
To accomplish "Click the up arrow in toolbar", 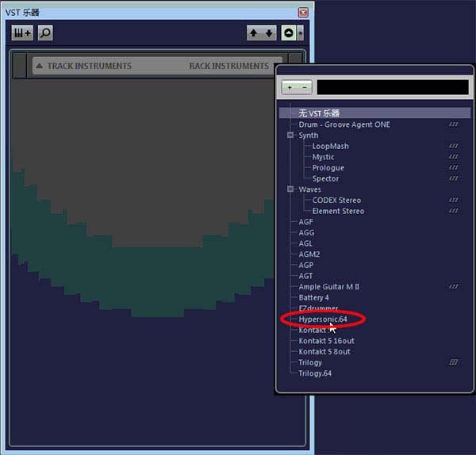I will 254,33.
